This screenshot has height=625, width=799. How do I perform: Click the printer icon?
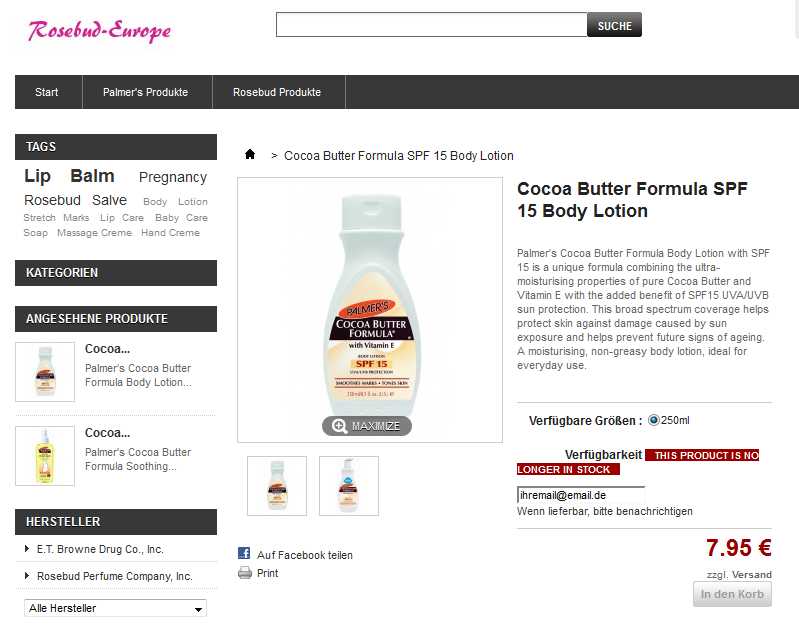click(245, 573)
